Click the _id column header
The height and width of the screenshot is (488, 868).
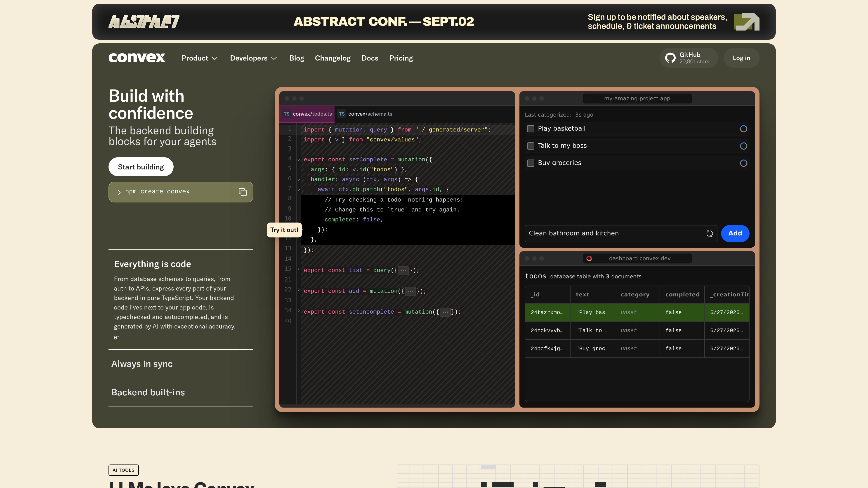tap(547, 295)
